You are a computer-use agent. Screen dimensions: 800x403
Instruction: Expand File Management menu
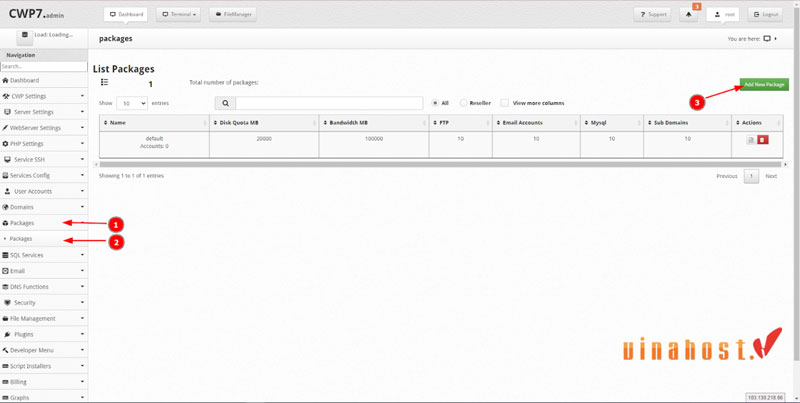coord(44,318)
